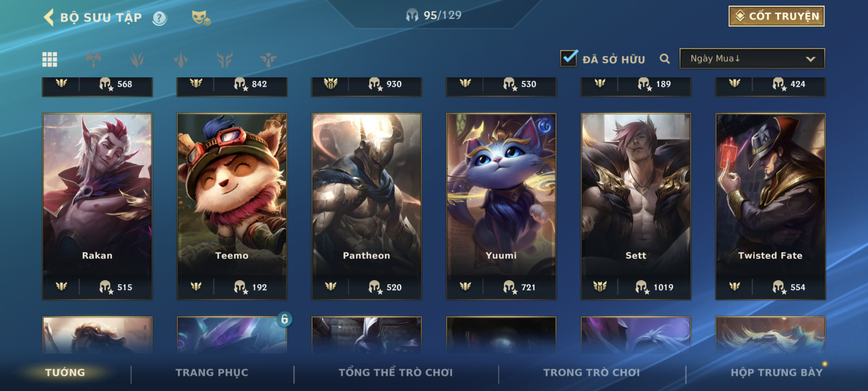Screen dimensions: 868x391
Task: Uncheck the Đã Sở Hữu checkbox
Action: point(569,58)
